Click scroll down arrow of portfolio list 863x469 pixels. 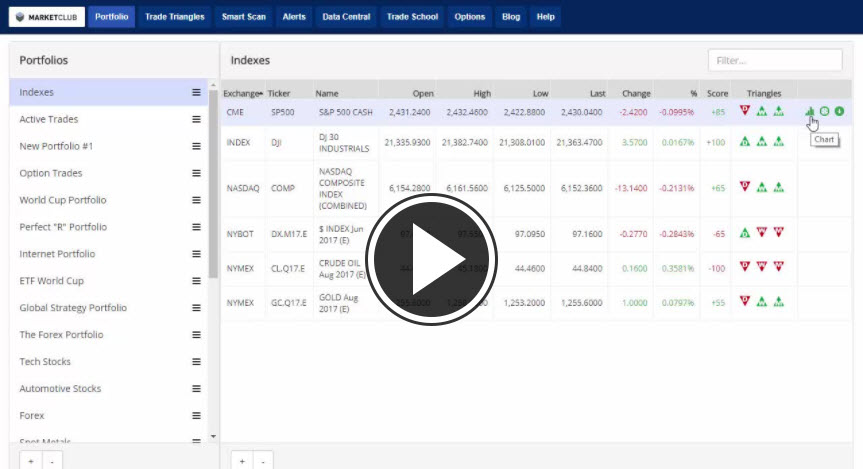tap(214, 437)
